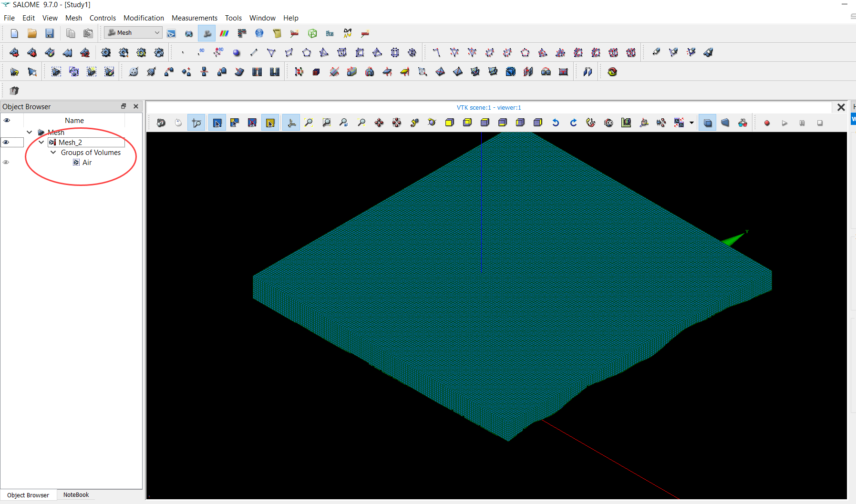Select the Panning tool in viewer toolbar
The width and height of the screenshot is (856, 504).
pyautogui.click(x=379, y=123)
